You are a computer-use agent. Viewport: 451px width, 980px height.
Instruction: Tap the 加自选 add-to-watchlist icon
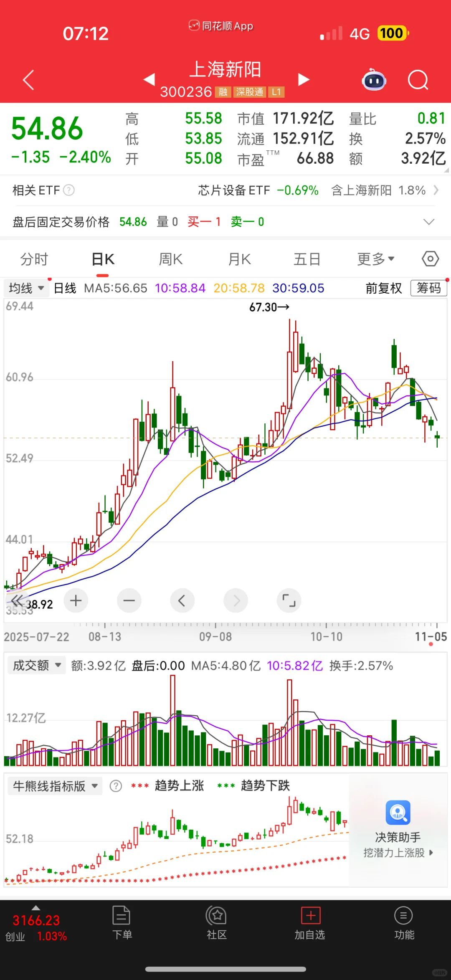tap(310, 923)
